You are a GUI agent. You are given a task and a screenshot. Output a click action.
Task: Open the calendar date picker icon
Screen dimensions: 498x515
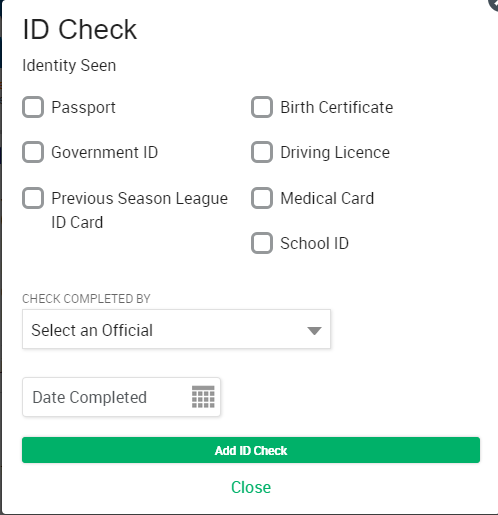pos(203,397)
